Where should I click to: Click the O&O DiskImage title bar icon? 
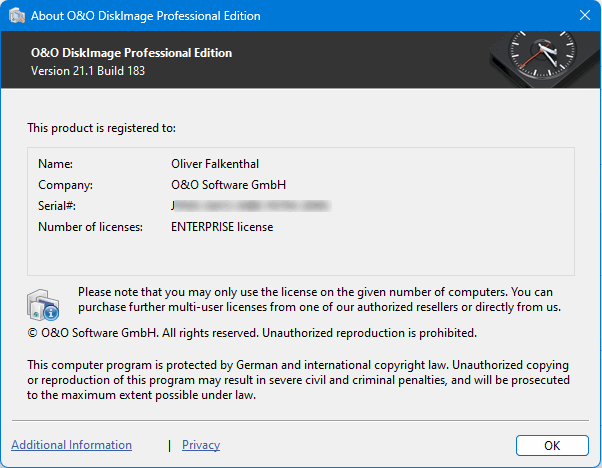click(16, 16)
